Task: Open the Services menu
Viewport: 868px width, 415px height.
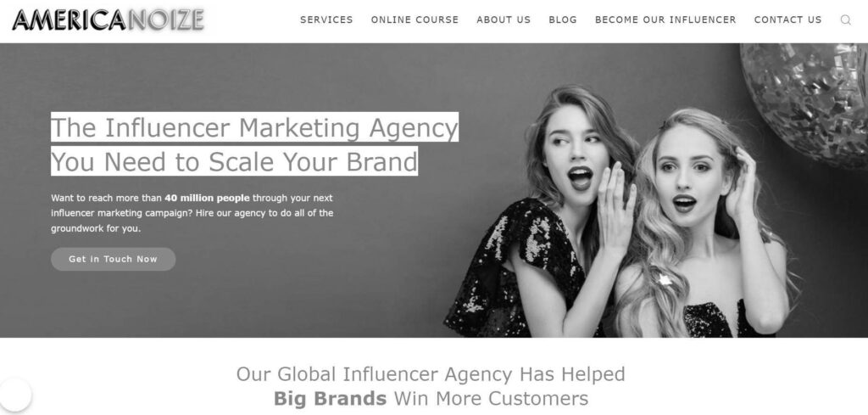Action: coord(326,20)
